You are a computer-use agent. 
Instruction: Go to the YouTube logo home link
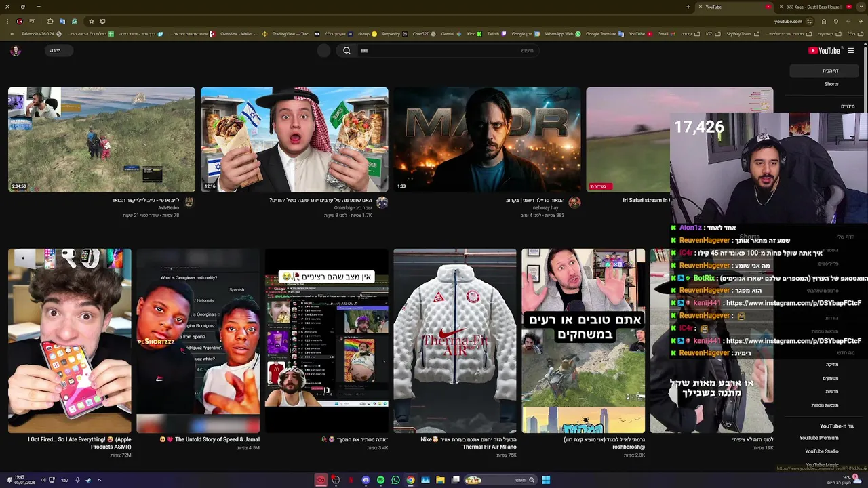click(x=824, y=50)
